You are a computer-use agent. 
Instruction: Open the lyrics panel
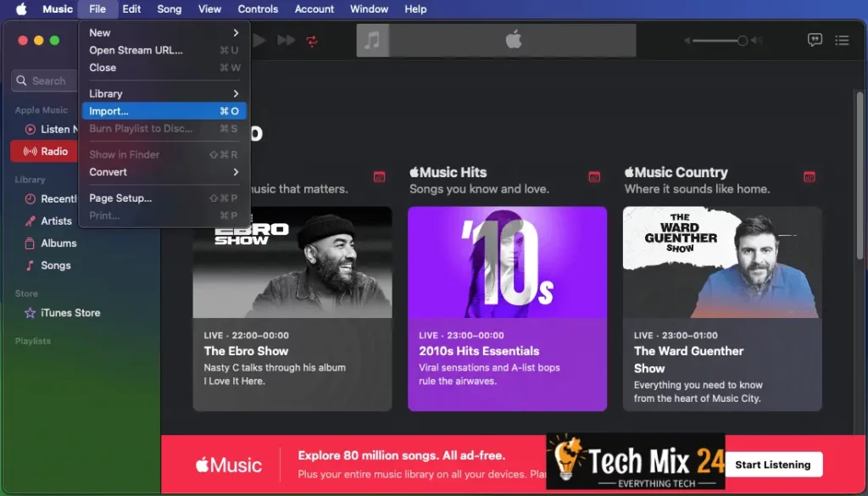pos(815,40)
